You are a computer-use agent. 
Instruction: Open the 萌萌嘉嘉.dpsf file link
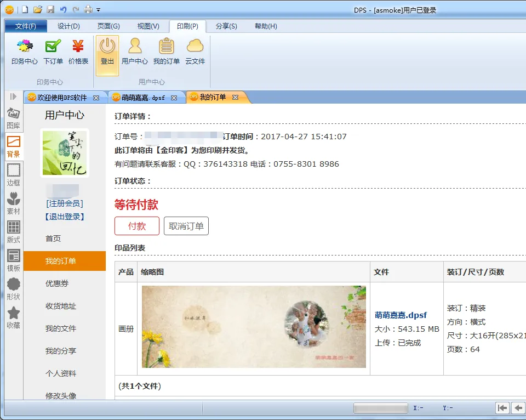[x=401, y=315]
